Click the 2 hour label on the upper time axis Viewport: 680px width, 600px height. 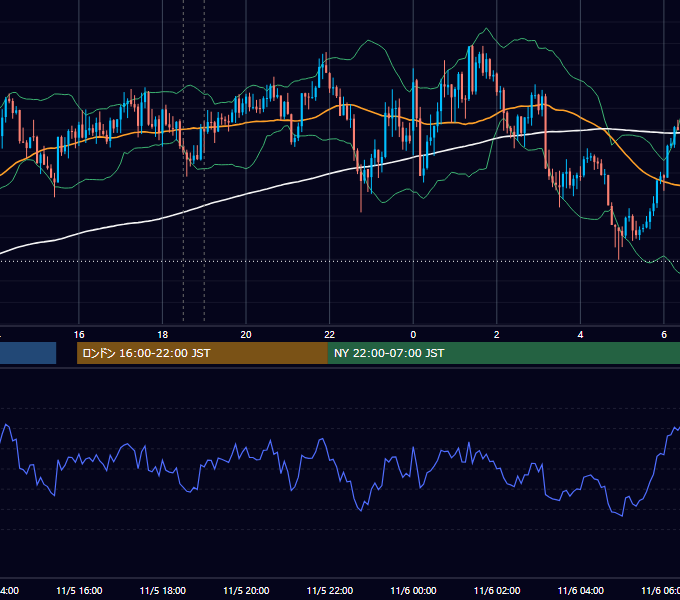[497, 335]
